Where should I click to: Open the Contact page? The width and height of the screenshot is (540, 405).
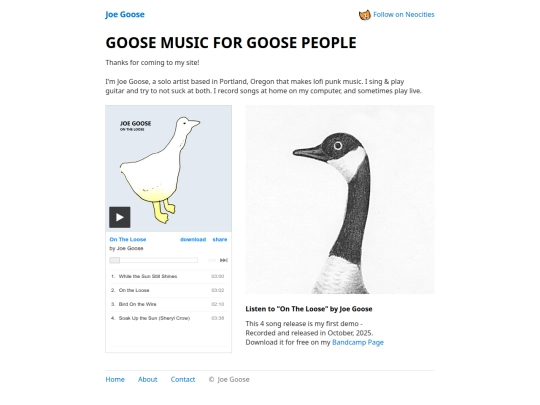[x=183, y=380]
